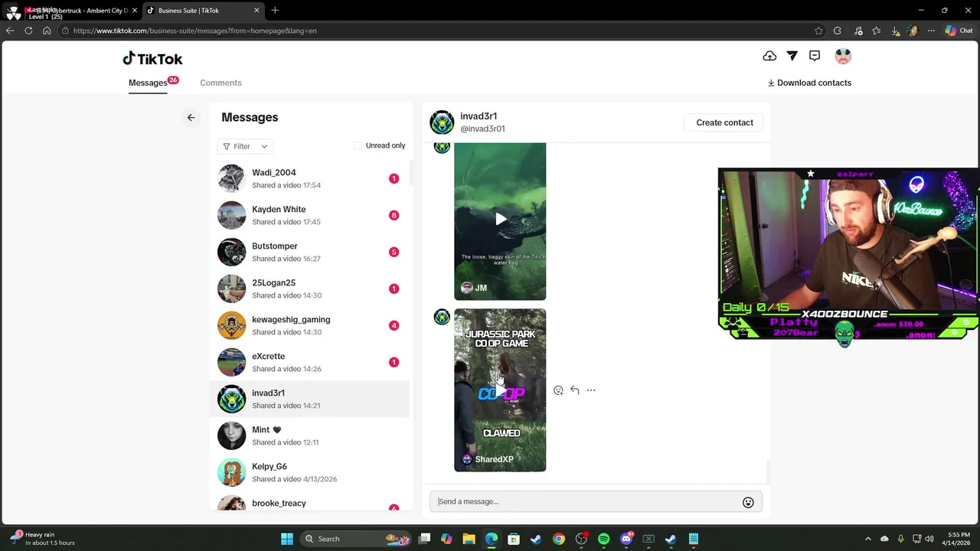The width and height of the screenshot is (980, 551).
Task: Open emoji picker in the message box
Action: point(748,502)
